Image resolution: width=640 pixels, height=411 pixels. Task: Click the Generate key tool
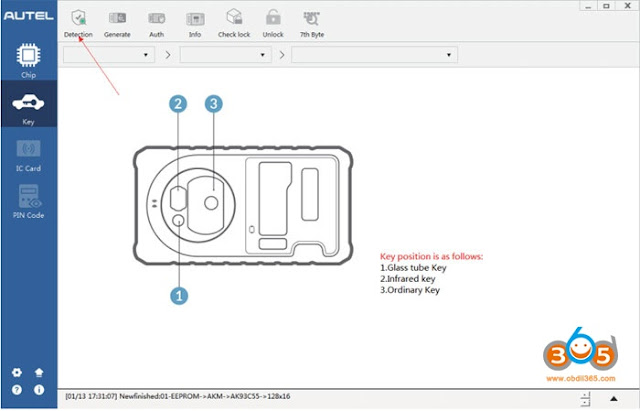coord(117,24)
